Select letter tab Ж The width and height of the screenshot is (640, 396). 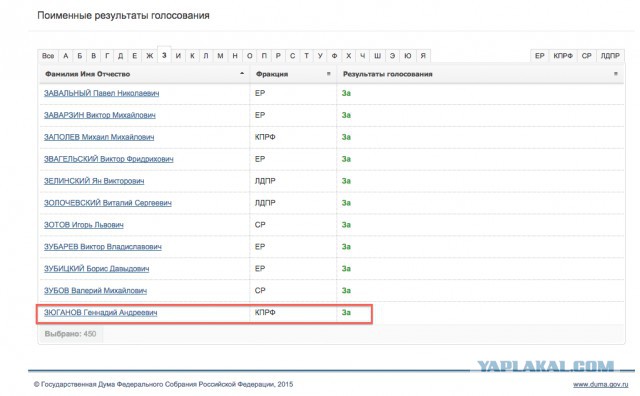click(149, 56)
